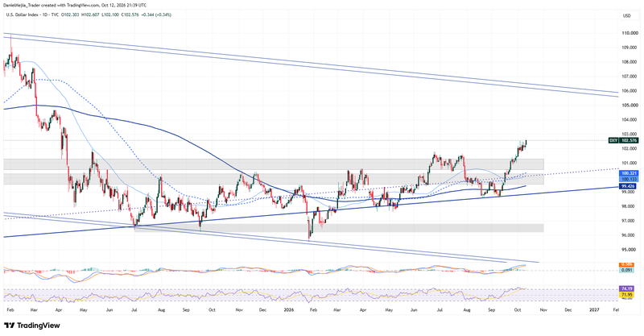Click the Dec label just before 2027
This screenshot has height=336, width=644.
click(x=568, y=309)
